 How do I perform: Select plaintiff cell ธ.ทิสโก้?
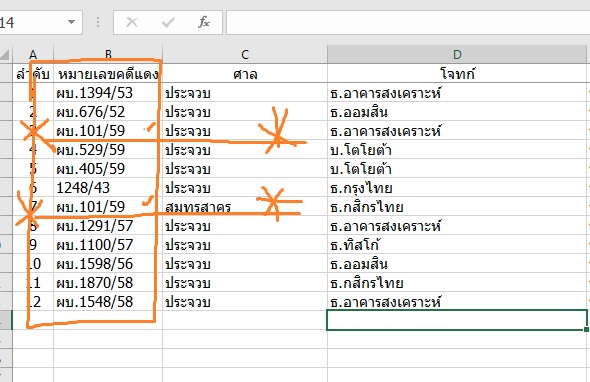click(x=457, y=245)
